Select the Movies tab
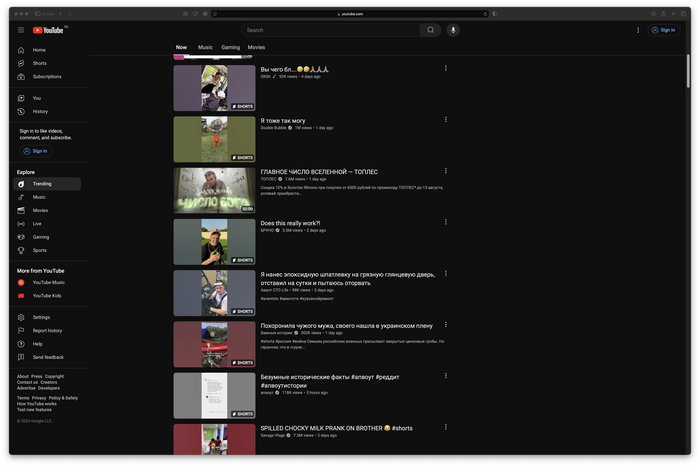This screenshot has width=700, height=466. pyautogui.click(x=257, y=47)
